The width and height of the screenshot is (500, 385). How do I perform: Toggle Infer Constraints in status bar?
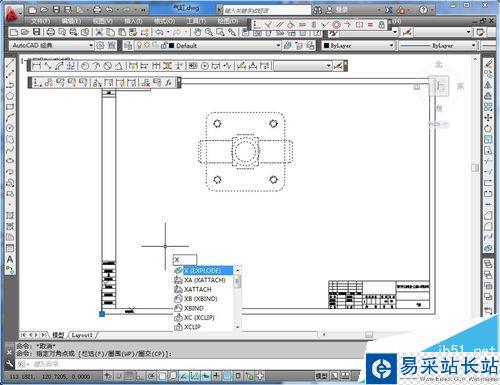(108, 376)
